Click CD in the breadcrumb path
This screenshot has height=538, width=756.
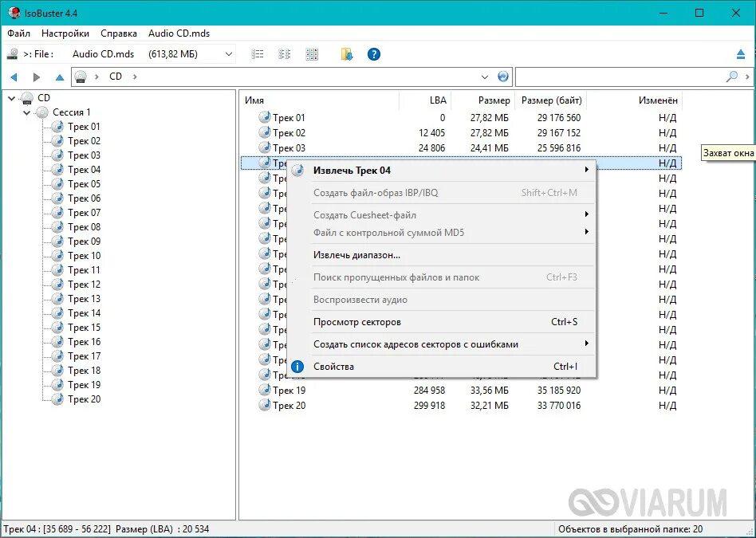116,77
